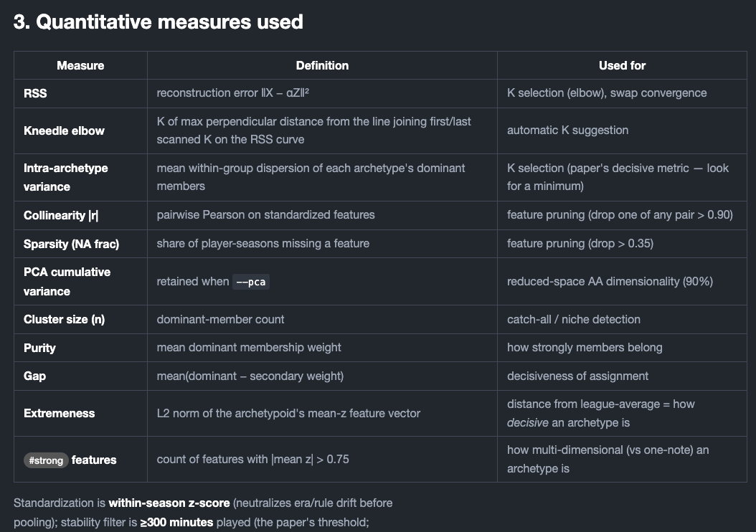Select the "RSS" measure cell
The height and width of the screenshot is (532, 756).
[x=80, y=93]
